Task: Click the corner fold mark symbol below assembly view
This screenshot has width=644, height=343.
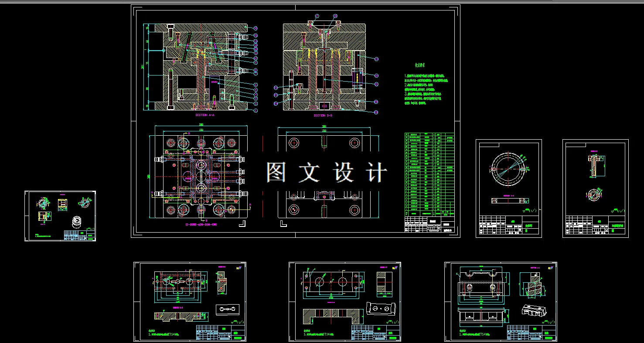Action: pyautogui.click(x=243, y=223)
